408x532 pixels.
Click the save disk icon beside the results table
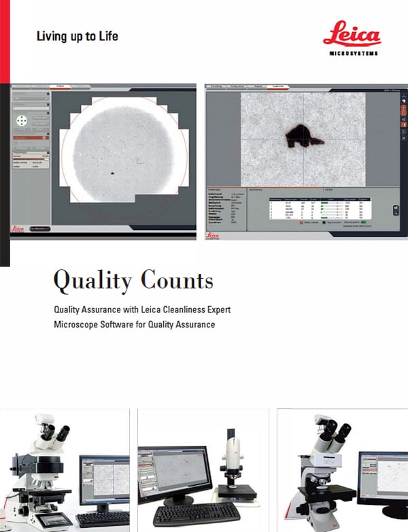coord(396,207)
